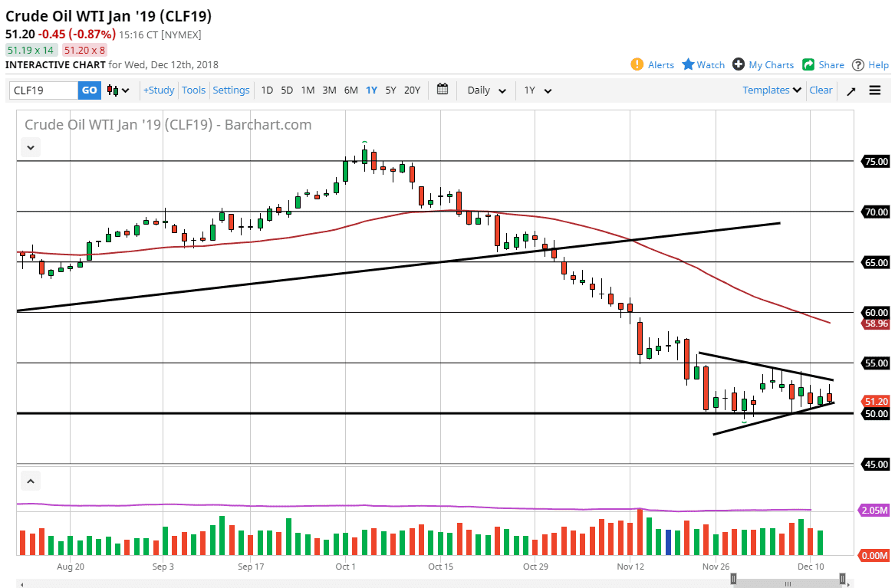Image resolution: width=895 pixels, height=588 pixels.
Task: Collapse the main price chart pane
Action: pos(31,147)
